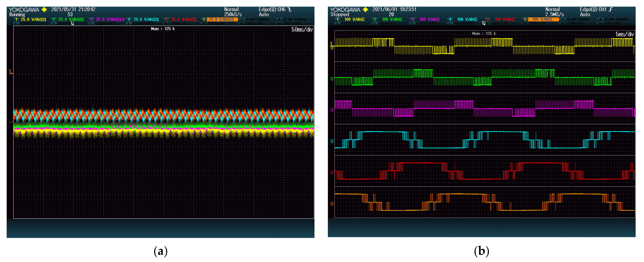
Task: Click the orange trigger level marker on left graticule edge
Action: coord(10,72)
